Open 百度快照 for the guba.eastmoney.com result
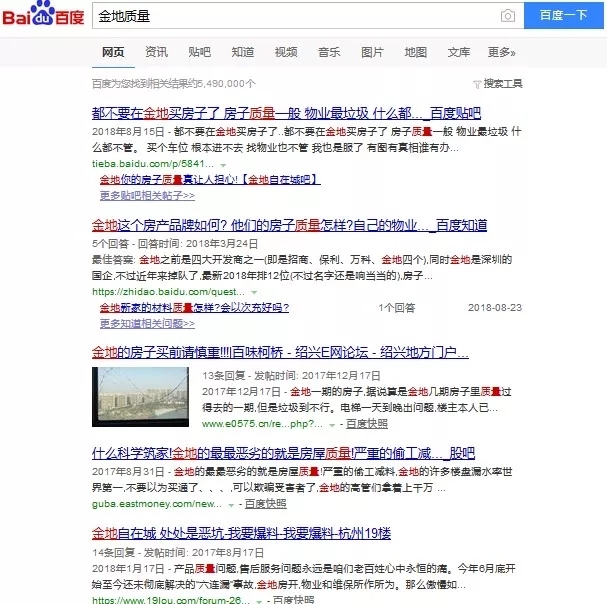 [266, 504]
